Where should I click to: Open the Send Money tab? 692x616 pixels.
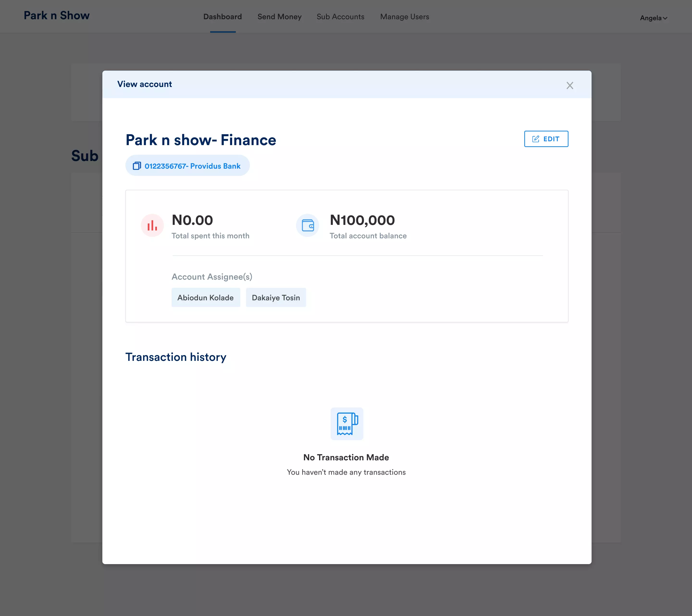click(x=279, y=17)
